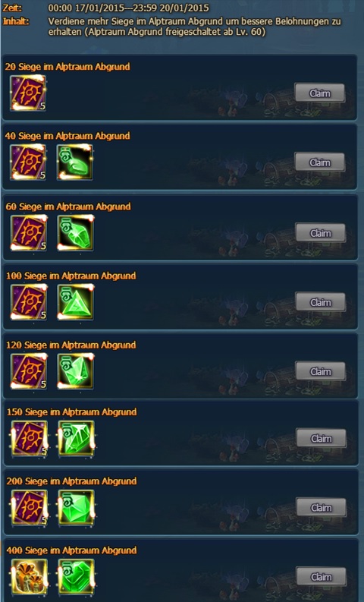
Task: Select rune book icon in 60 Siege row
Action: point(29,232)
